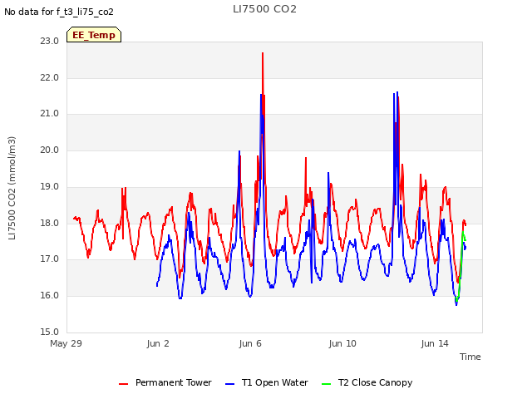Click the 17.0 y-axis tick label

pyautogui.click(x=50, y=259)
